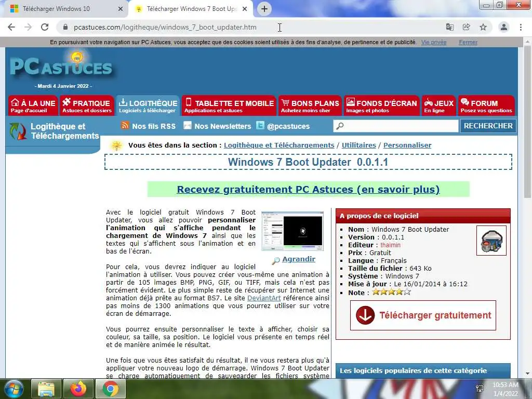The image size is (532, 399).
Task: Click the software screenshot thumbnail
Action: tap(292, 231)
